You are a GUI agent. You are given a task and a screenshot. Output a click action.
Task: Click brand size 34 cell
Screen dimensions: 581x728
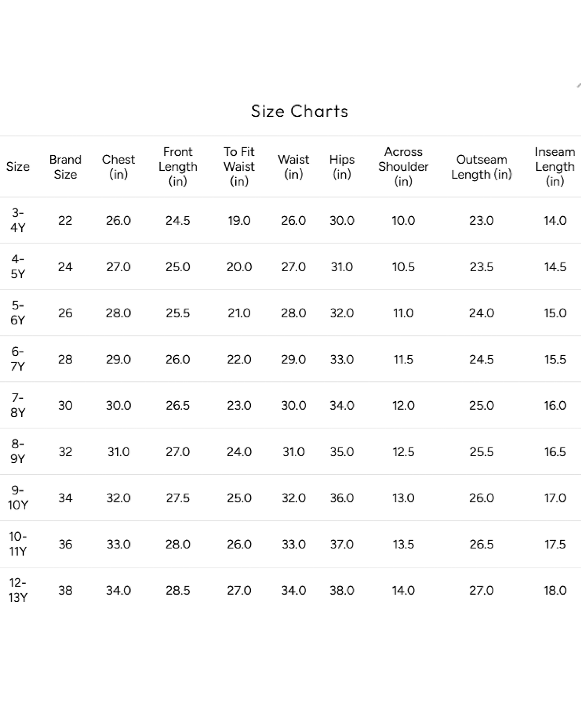(65, 498)
